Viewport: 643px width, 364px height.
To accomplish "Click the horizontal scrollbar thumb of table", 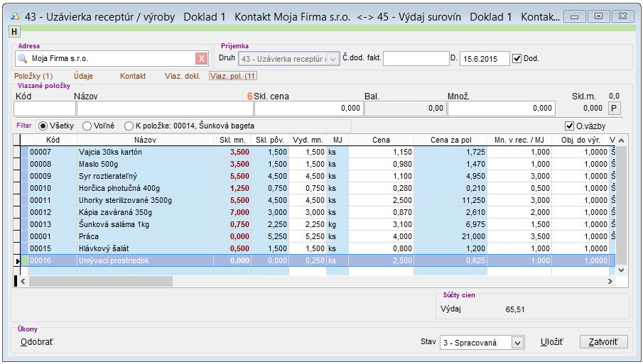I will (x=100, y=282).
